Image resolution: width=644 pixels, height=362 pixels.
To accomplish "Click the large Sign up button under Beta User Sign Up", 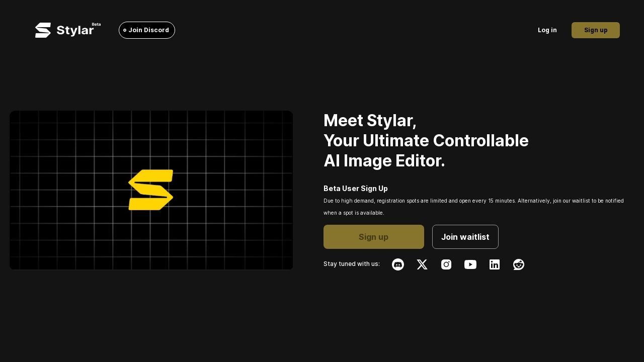I will point(374,237).
